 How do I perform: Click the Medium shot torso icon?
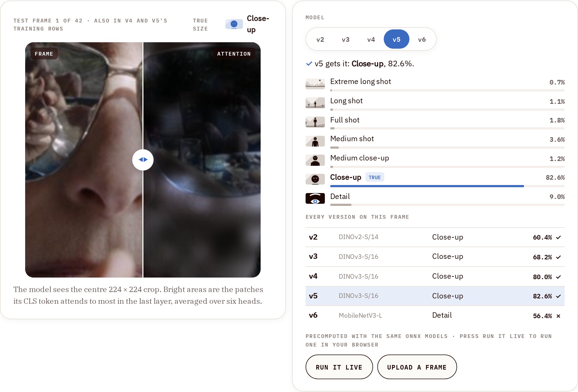pos(315,141)
